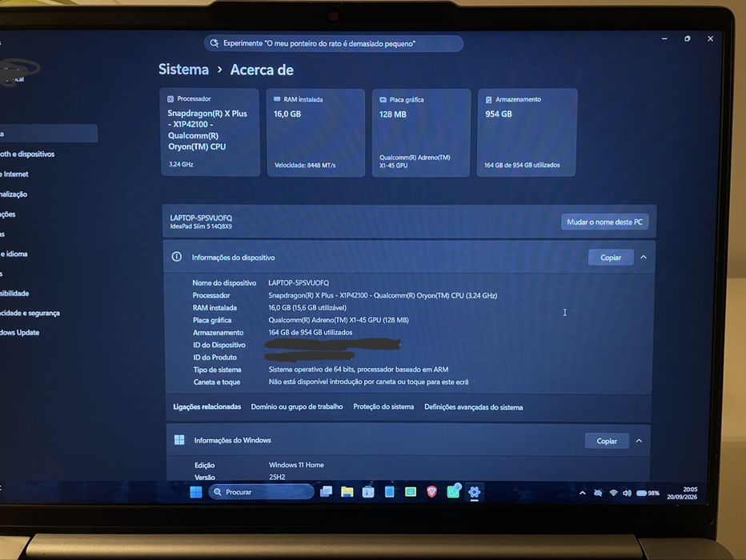
Task: Open Acessibilidade sidebar item
Action: coord(15,294)
